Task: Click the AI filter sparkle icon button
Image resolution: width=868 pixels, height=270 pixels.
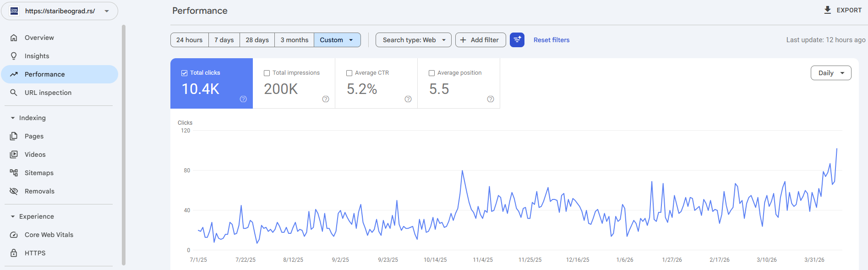Action: (x=517, y=40)
